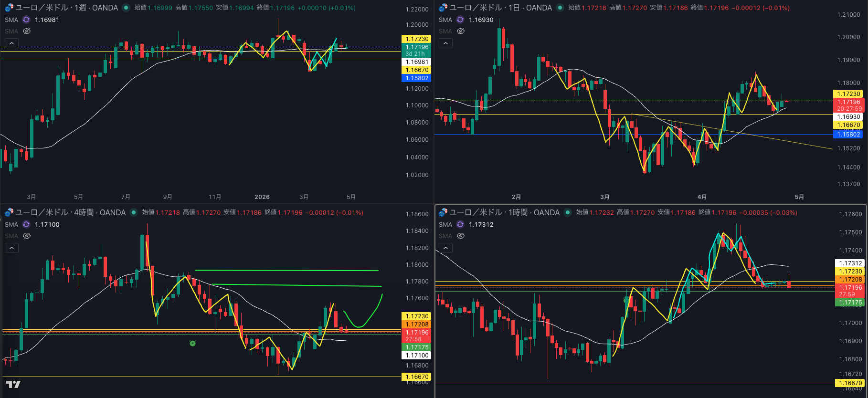The image size is (868, 398).
Task: Collapse the indicator legend in the 1週 chart
Action: (x=11, y=43)
